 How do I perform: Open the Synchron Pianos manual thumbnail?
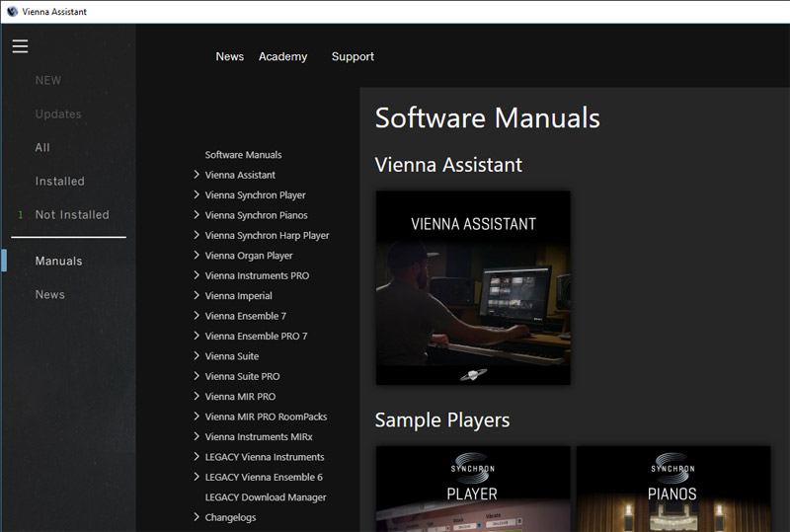tap(672, 489)
